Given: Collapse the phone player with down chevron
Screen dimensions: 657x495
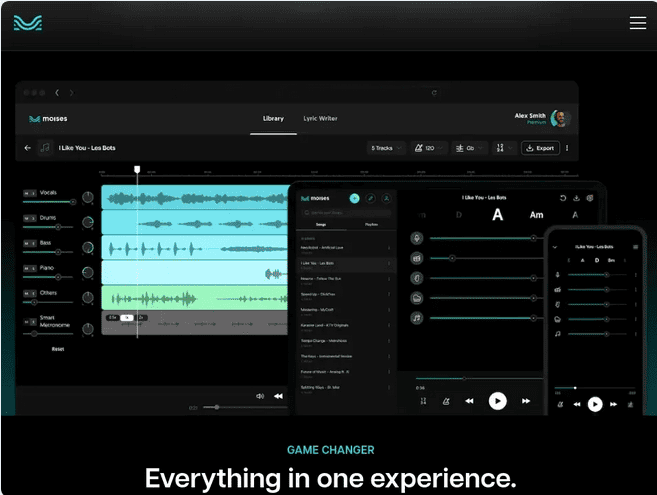Looking at the screenshot, I should point(555,247).
